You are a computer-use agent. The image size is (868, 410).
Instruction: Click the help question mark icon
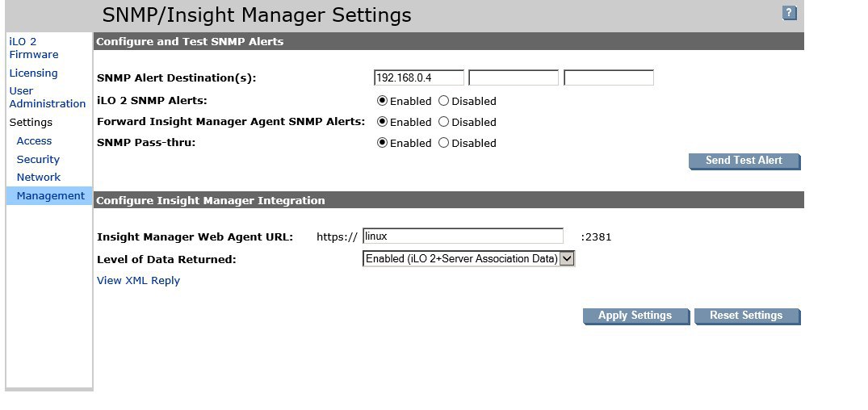[789, 13]
